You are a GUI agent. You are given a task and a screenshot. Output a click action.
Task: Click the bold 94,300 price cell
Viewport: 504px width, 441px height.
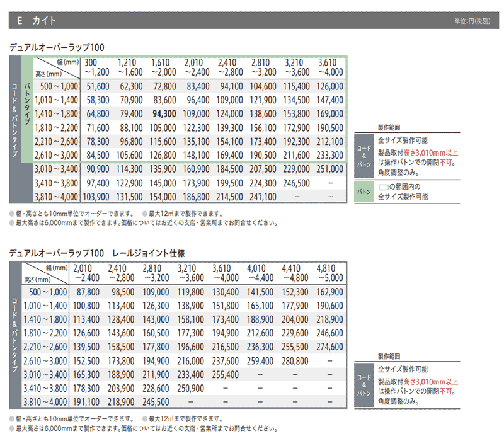click(164, 114)
